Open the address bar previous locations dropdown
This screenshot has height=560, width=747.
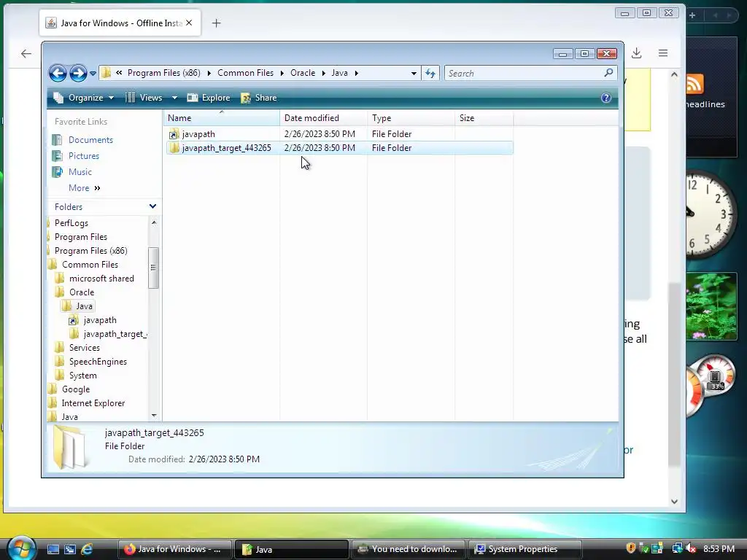pos(414,74)
